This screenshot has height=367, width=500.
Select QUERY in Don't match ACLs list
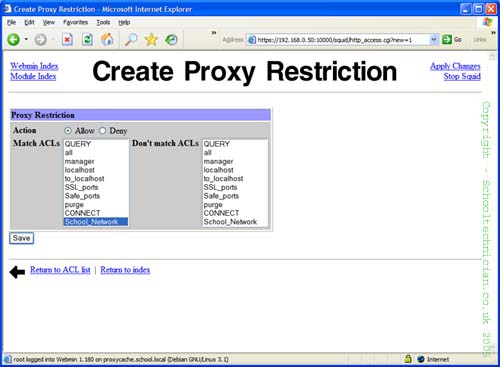235,144
